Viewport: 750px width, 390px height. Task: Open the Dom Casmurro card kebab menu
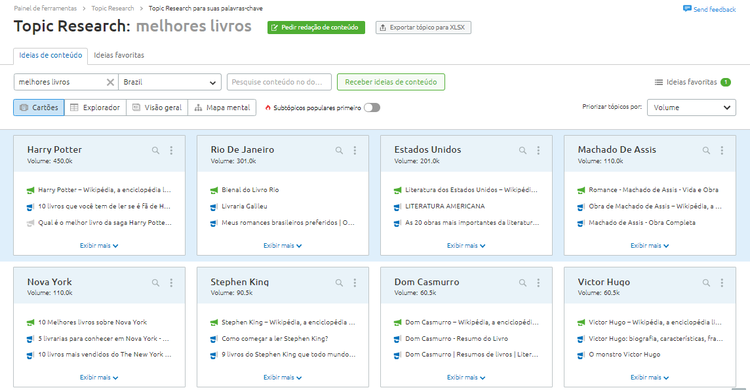pyautogui.click(x=539, y=283)
